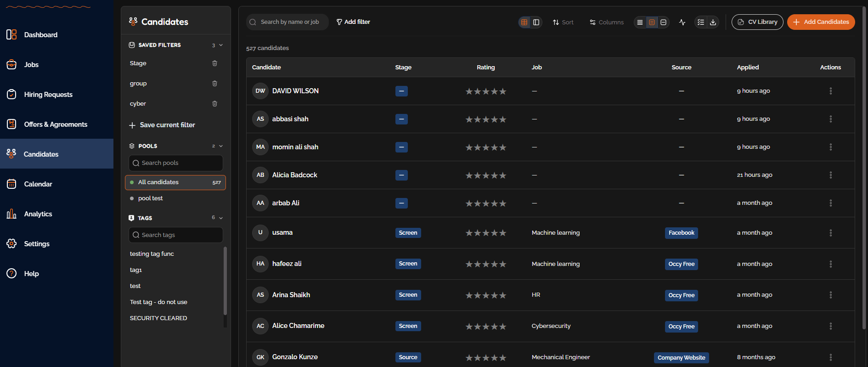This screenshot has height=367, width=868.
Task: Collapse the Saved Filters section
Action: click(x=221, y=45)
